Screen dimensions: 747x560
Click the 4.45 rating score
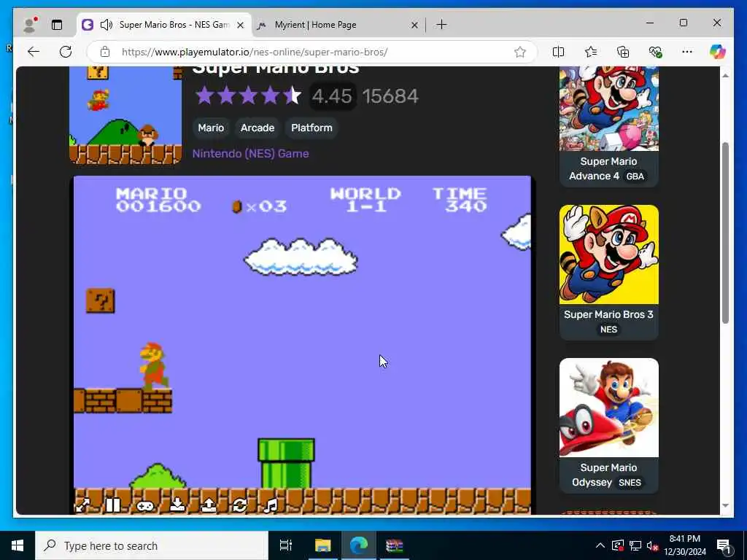coord(332,96)
